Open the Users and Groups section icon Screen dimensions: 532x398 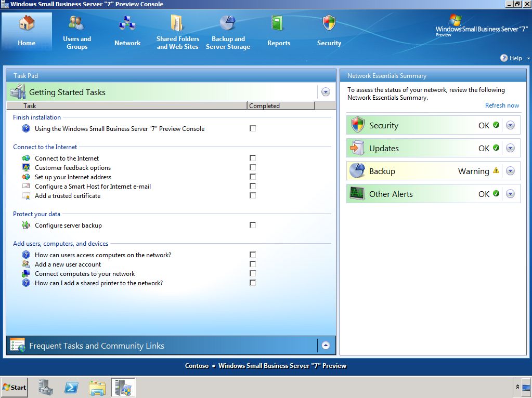(x=76, y=23)
